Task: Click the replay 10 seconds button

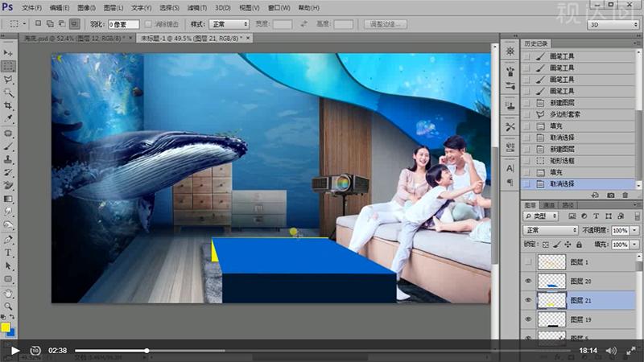Action: [35, 351]
